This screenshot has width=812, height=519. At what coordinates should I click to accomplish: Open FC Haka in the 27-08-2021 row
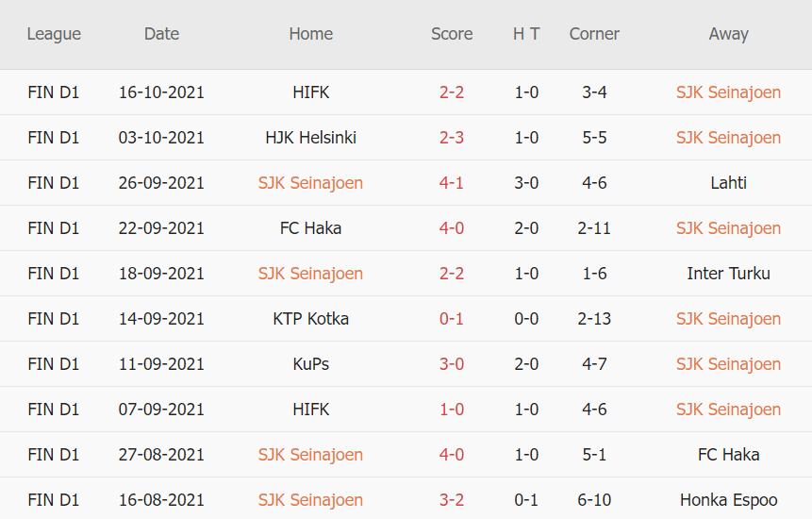click(728, 455)
